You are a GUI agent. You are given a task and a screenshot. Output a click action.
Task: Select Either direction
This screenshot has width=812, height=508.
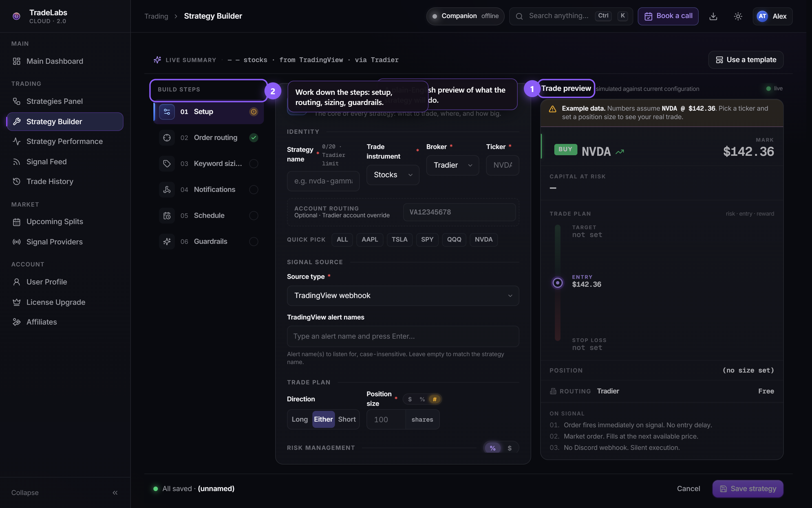coord(323,419)
